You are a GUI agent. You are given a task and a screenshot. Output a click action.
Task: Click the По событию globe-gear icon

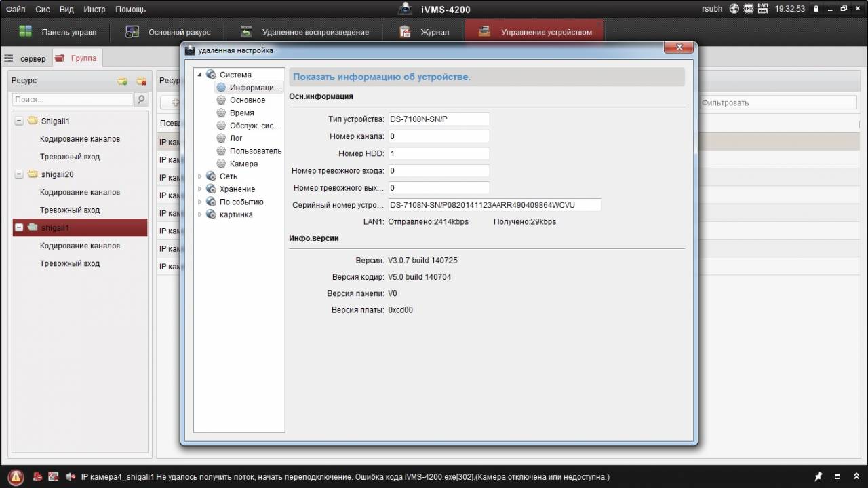[x=211, y=202]
